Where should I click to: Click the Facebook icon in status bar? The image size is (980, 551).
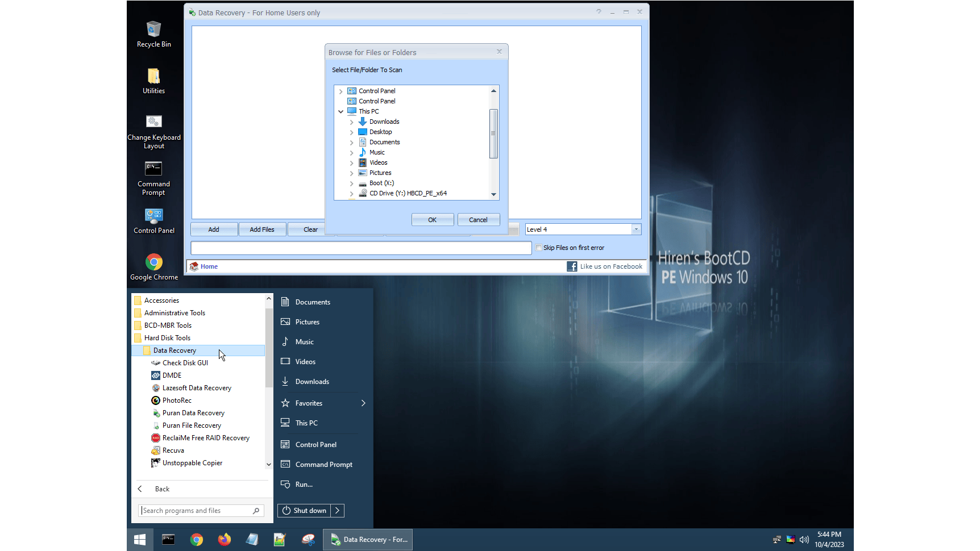572,266
